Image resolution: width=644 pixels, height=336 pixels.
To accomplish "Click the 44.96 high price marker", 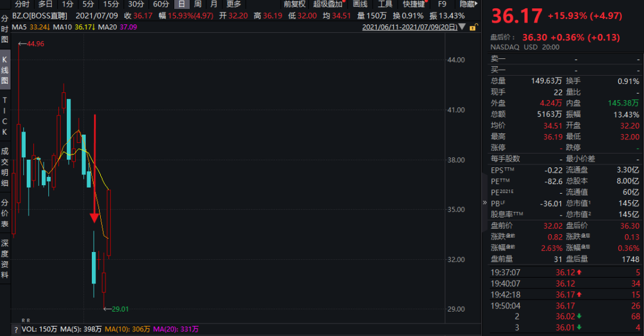I will pos(35,44).
